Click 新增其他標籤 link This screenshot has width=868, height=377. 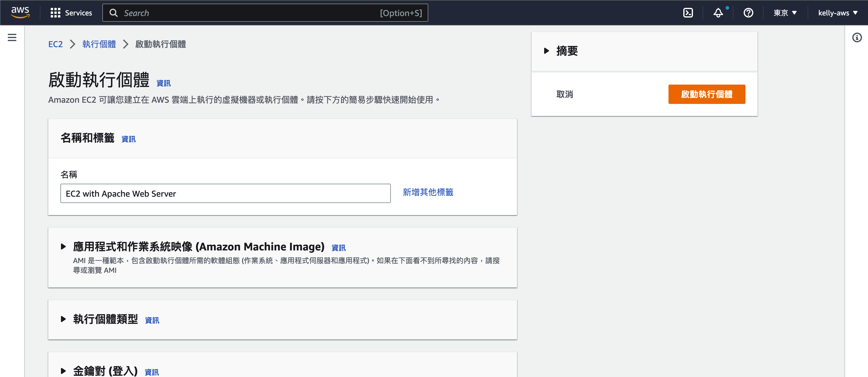[x=428, y=192]
